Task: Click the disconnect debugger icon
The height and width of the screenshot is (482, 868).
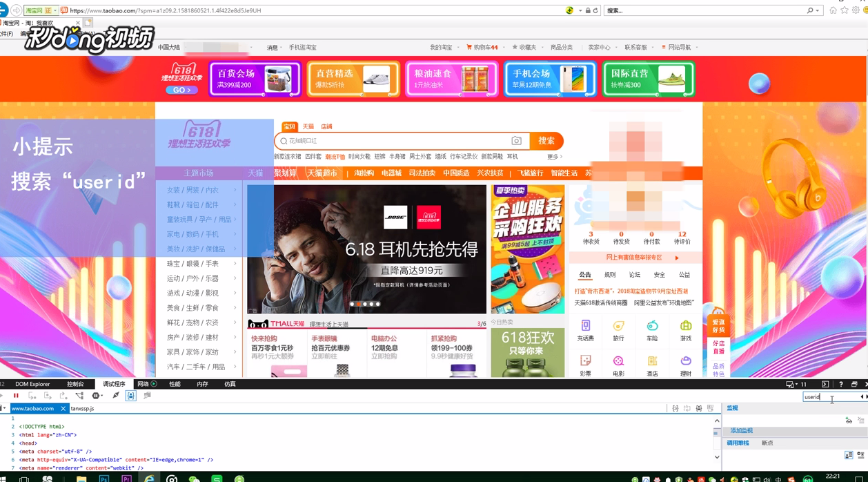Action: (x=116, y=396)
